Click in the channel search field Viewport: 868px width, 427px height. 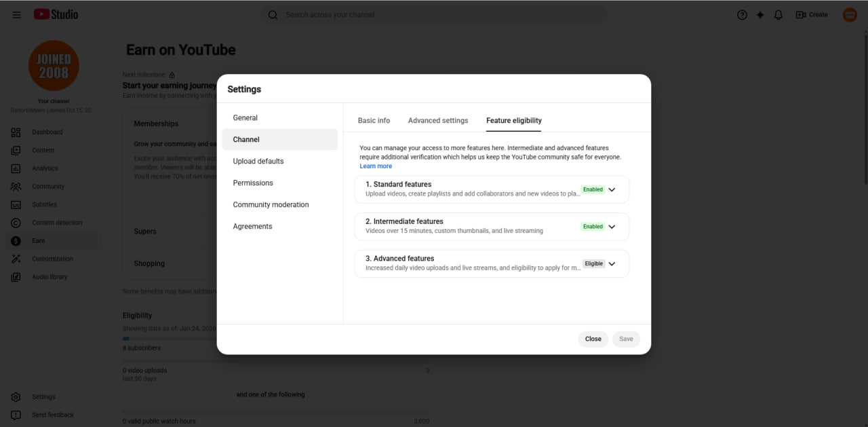click(434, 15)
